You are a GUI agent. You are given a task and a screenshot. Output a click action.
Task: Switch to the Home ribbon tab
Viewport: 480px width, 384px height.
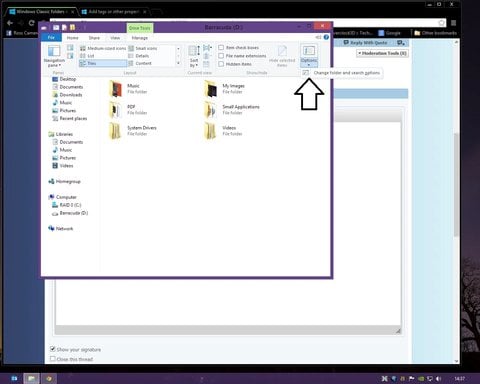tap(72, 38)
